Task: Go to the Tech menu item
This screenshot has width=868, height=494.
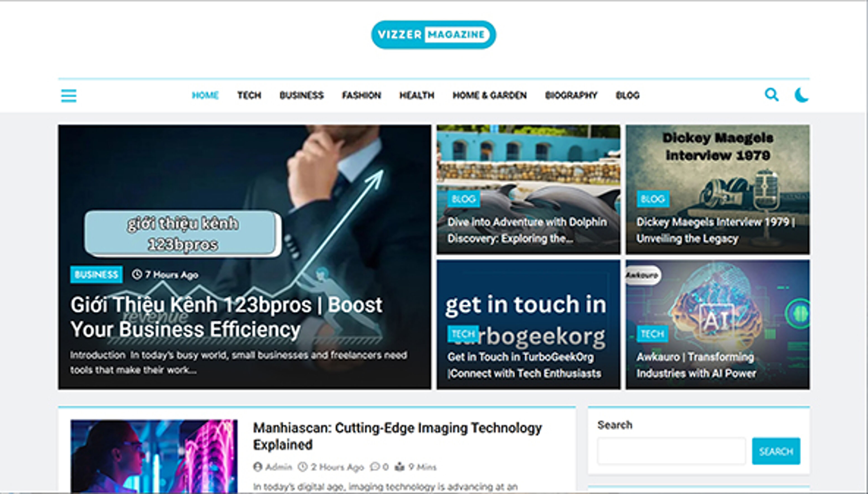Action: [x=249, y=95]
